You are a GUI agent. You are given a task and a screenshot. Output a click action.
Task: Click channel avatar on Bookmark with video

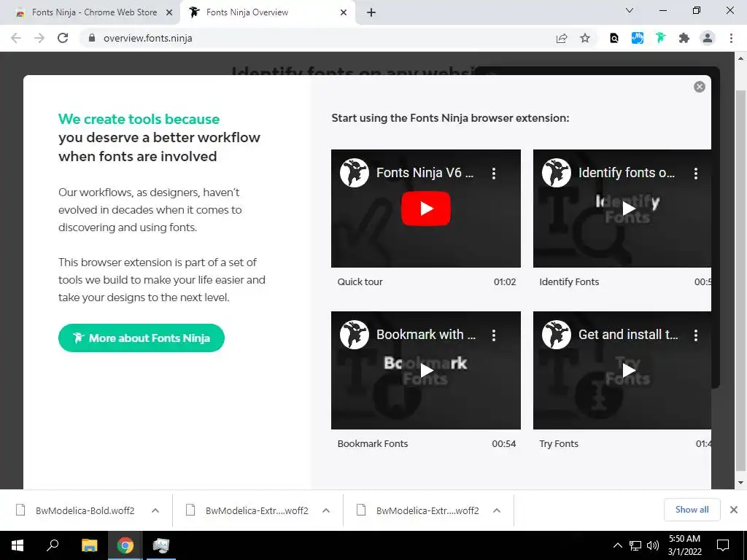coord(355,334)
